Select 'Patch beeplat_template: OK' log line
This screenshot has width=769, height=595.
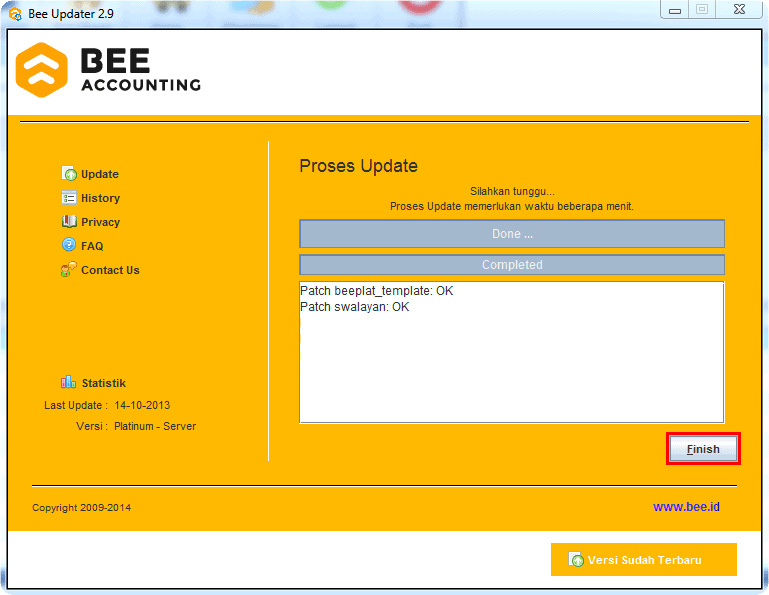377,291
